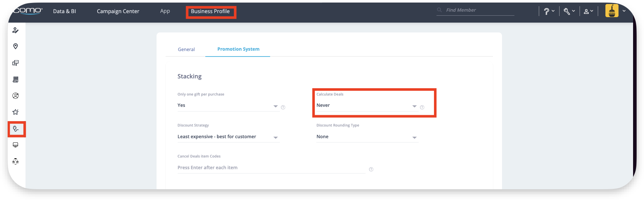Viewport: 644px width, 202px height.
Task: Open the Calculate Deals dropdown
Action: [x=367, y=105]
